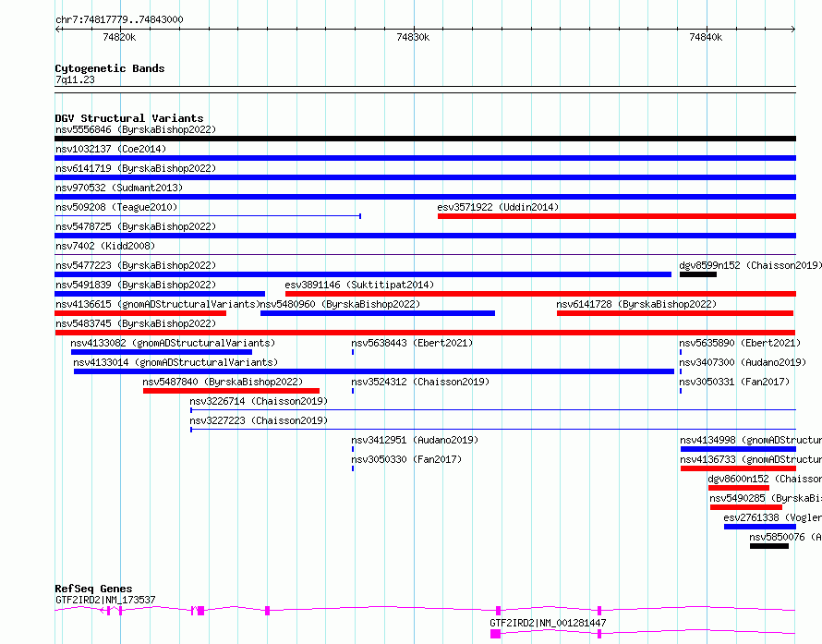Click the blue bar of nsv4134998
This screenshot has height=644, width=822.
738,449
